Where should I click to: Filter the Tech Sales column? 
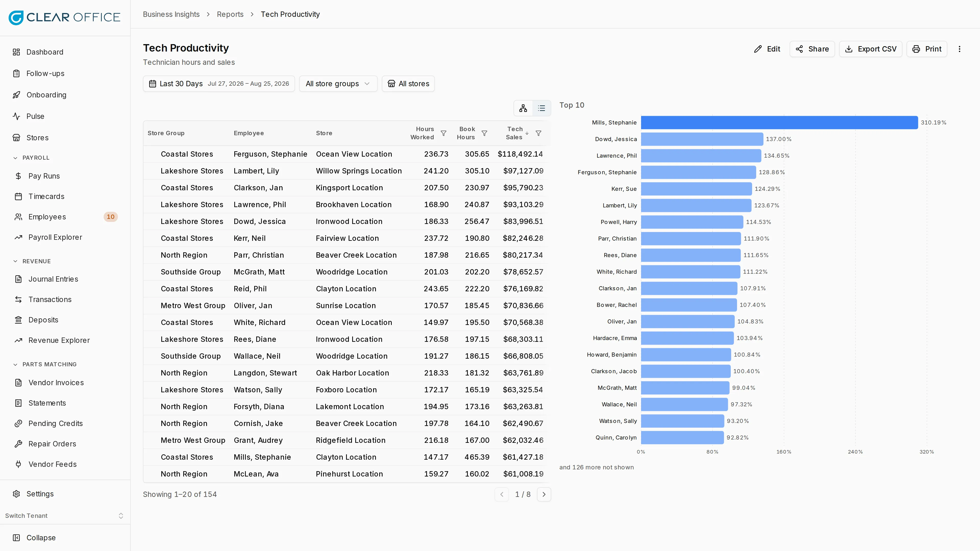538,133
